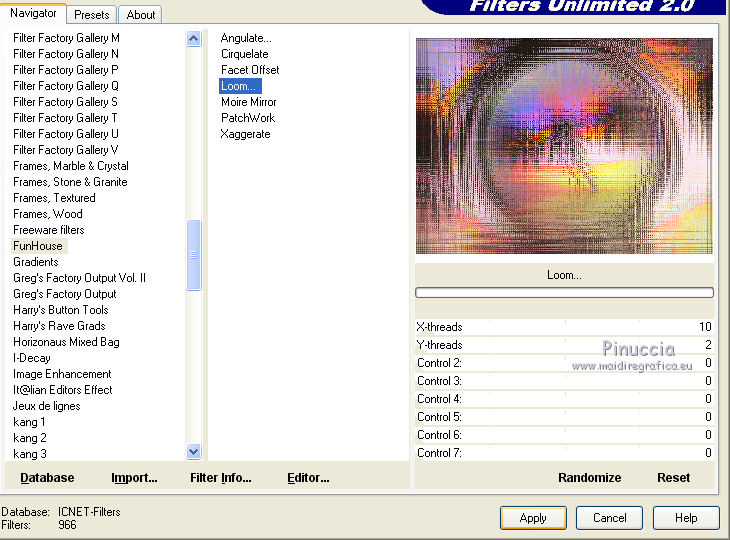Select Frames, Wood category
The width and height of the screenshot is (730, 540).
(47, 214)
